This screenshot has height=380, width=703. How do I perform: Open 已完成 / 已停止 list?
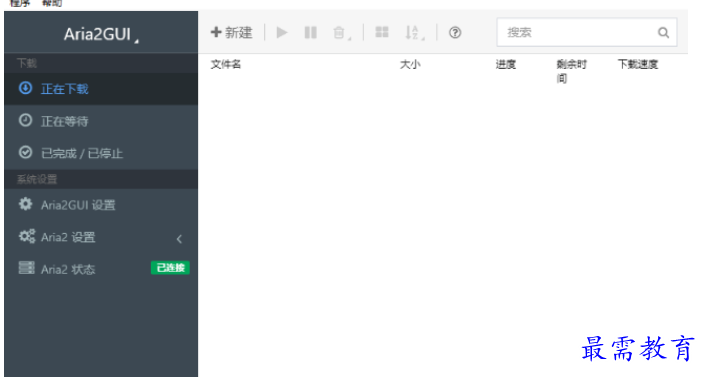(101, 153)
